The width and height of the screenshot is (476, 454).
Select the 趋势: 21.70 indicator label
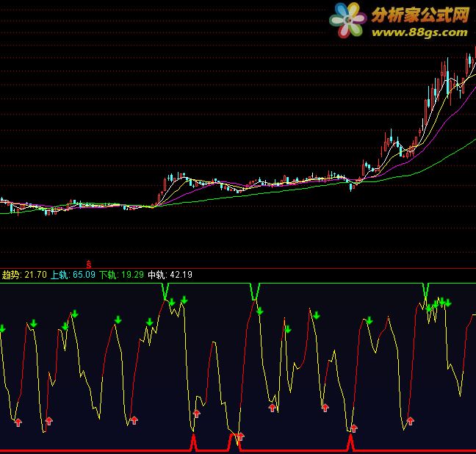[24, 275]
